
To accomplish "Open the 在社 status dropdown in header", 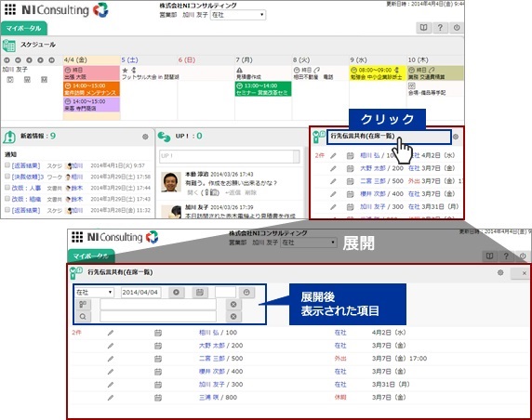I will pos(238,15).
